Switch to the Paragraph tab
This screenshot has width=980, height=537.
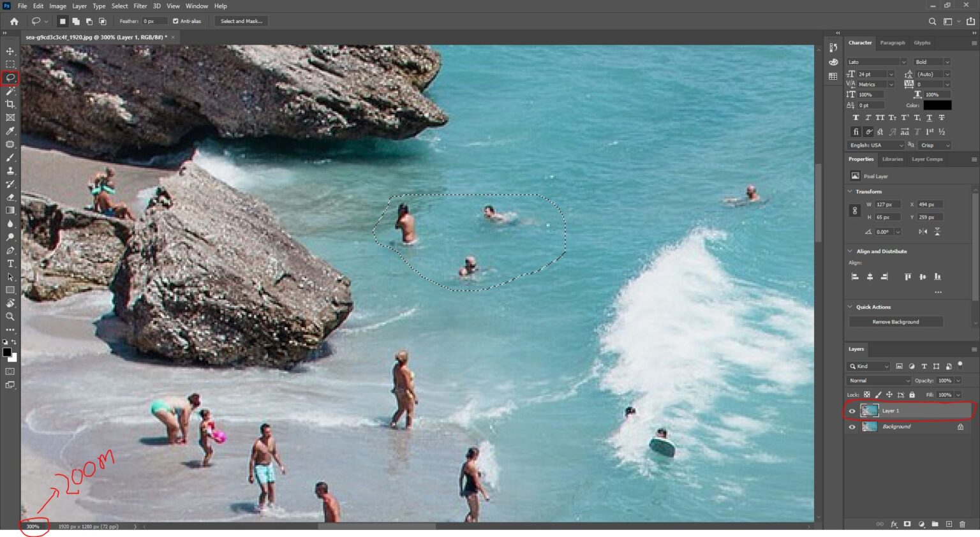893,43
